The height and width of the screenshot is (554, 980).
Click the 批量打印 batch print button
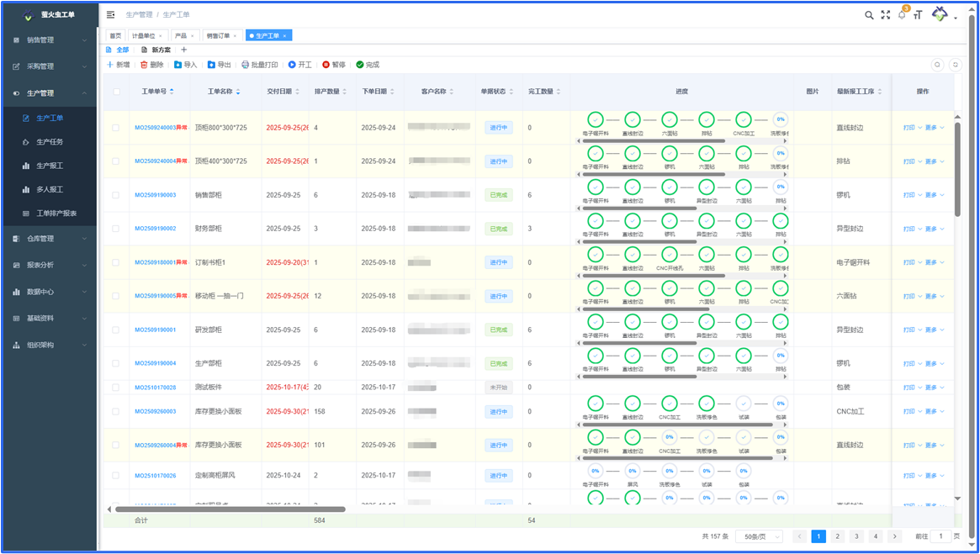coord(259,65)
